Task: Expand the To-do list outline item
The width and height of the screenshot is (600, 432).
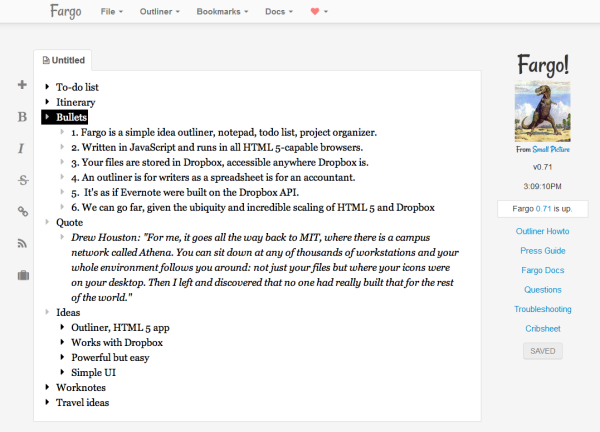Action: click(47, 87)
